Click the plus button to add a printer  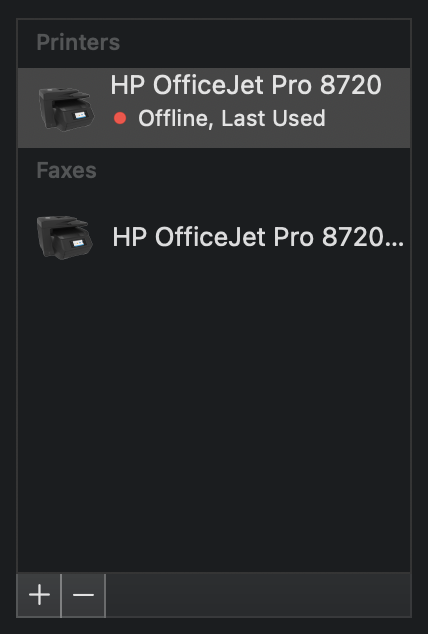point(39,595)
